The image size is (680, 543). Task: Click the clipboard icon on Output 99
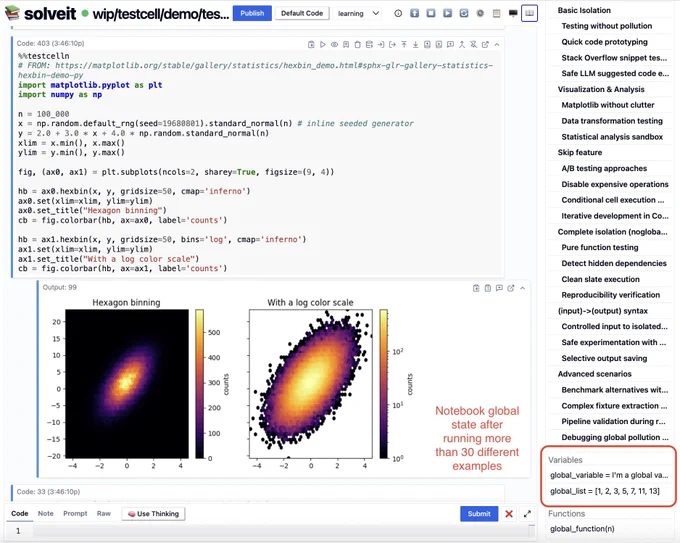(x=488, y=288)
